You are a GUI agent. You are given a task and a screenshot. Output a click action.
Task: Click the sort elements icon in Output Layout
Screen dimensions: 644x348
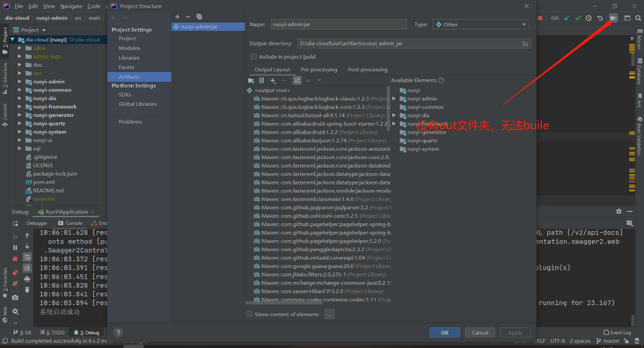(x=297, y=81)
